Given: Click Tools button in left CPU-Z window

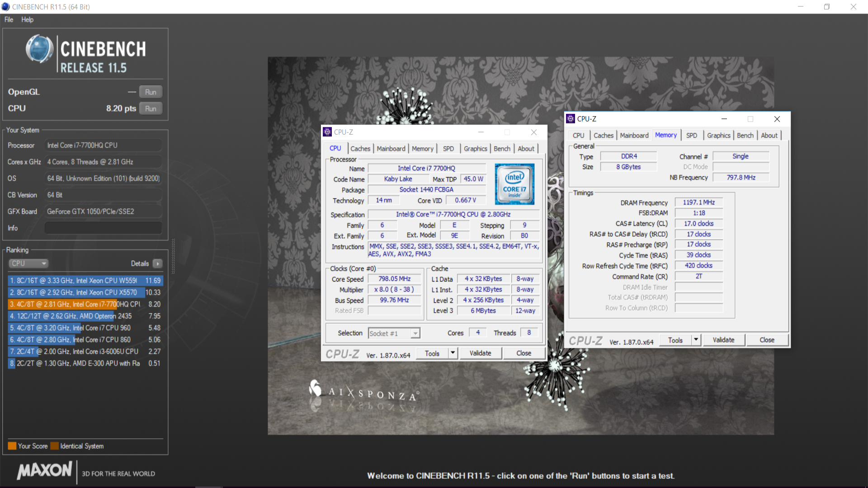Looking at the screenshot, I should (432, 353).
